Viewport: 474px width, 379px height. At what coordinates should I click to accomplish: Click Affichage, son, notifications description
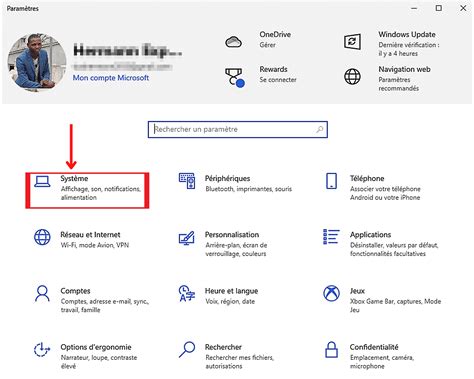[x=101, y=193]
